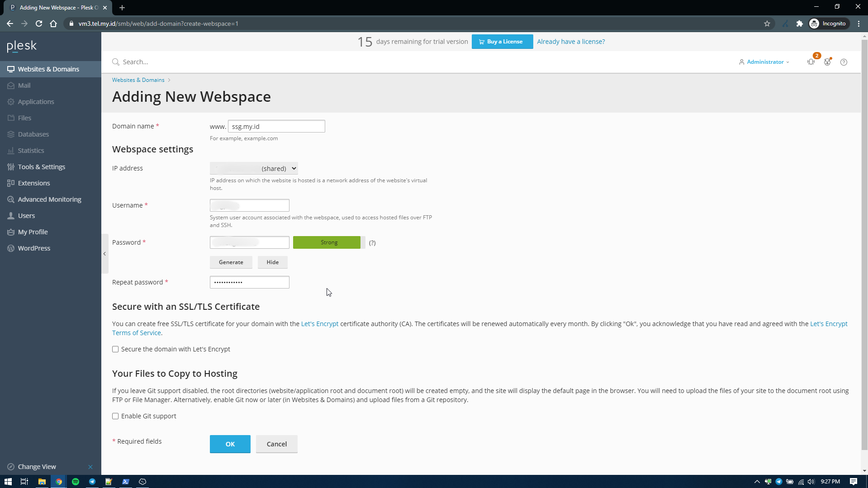Hide the password text
This screenshot has width=868, height=488.
[x=273, y=262]
